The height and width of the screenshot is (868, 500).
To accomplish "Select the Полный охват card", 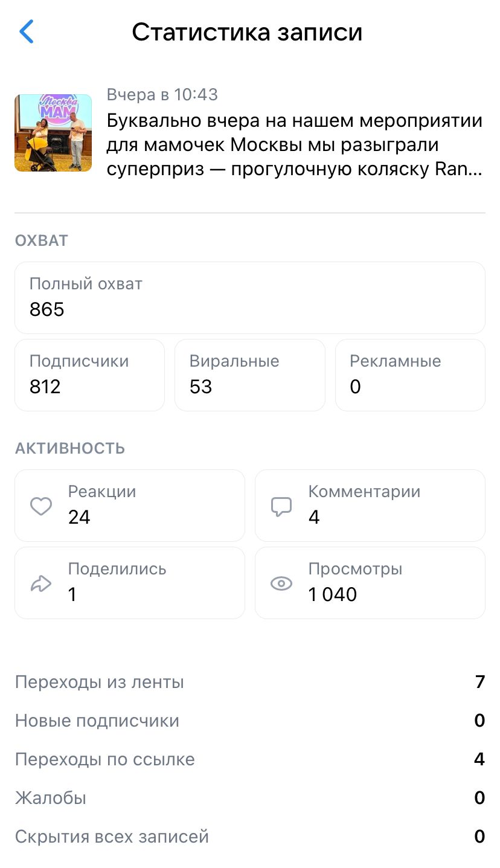I will click(x=250, y=297).
